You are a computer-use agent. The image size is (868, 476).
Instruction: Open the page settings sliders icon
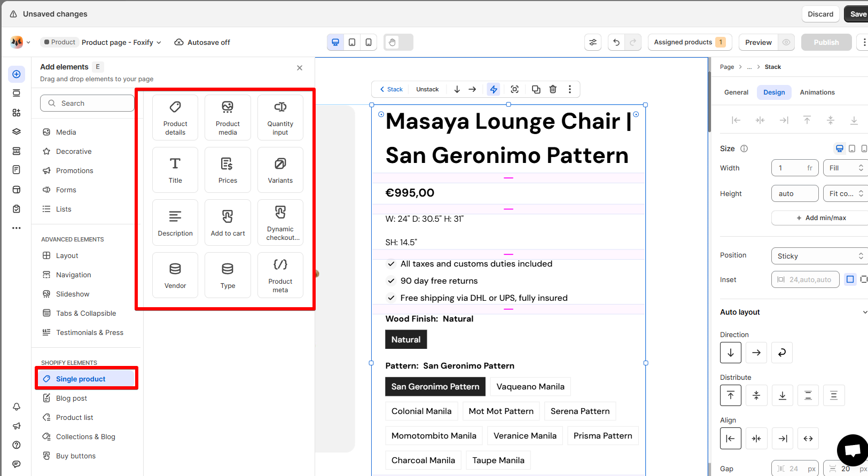(x=593, y=42)
